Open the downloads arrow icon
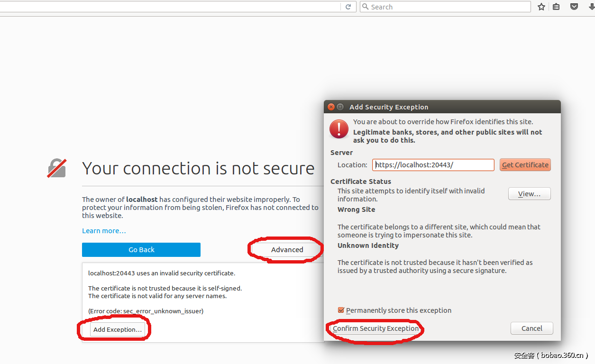 pyautogui.click(x=590, y=7)
